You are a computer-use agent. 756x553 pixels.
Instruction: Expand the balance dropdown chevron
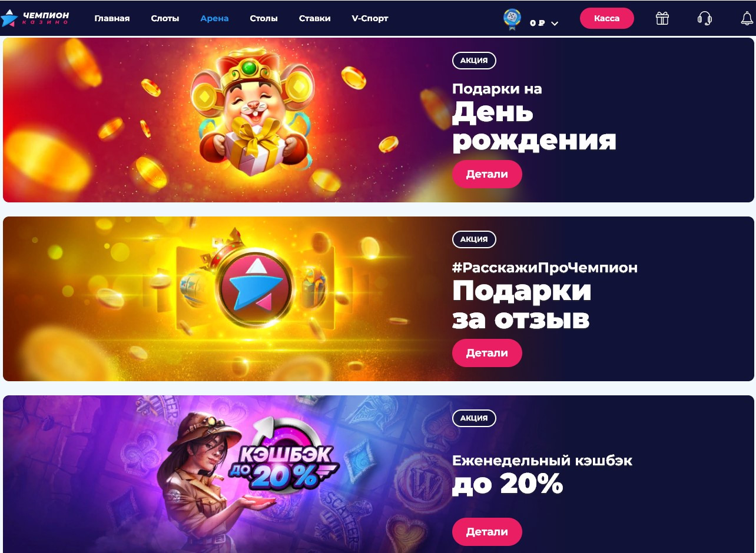pyautogui.click(x=554, y=24)
